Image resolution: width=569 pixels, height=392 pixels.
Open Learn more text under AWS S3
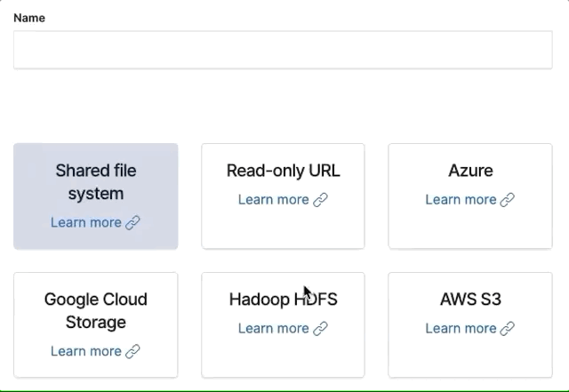pos(461,328)
